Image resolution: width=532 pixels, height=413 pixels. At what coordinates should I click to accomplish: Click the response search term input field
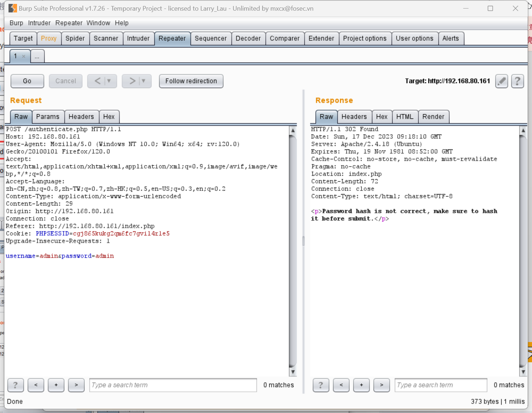point(441,385)
